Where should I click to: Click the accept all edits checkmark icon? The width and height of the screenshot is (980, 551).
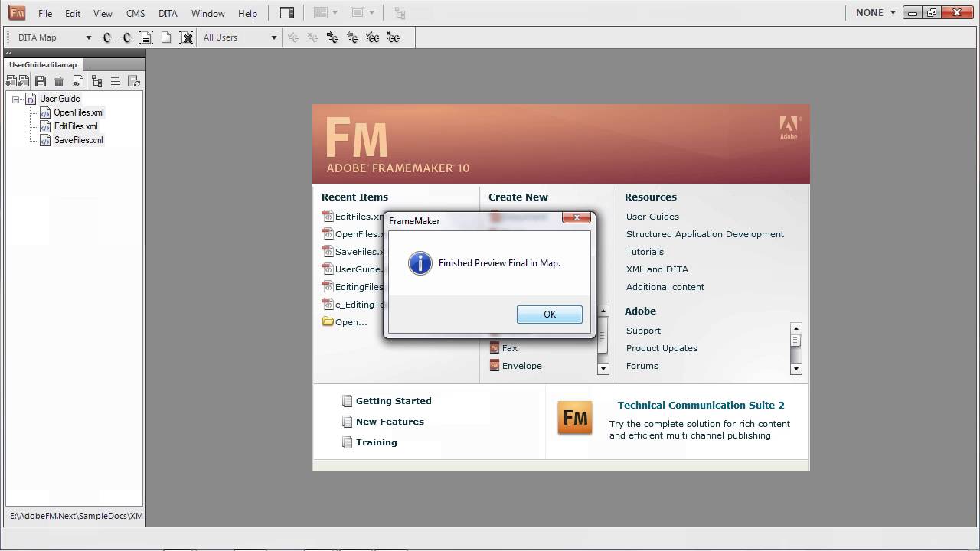pos(372,37)
